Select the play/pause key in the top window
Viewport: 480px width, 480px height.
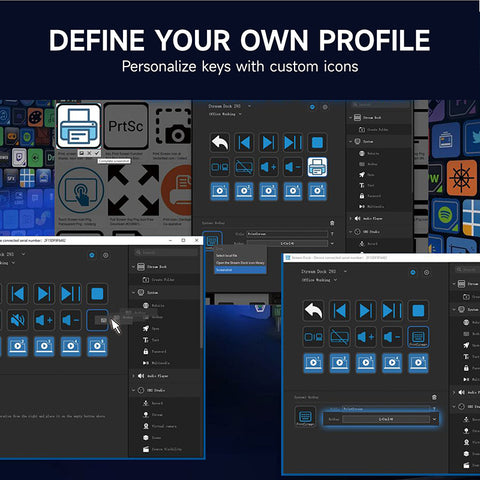293,143
